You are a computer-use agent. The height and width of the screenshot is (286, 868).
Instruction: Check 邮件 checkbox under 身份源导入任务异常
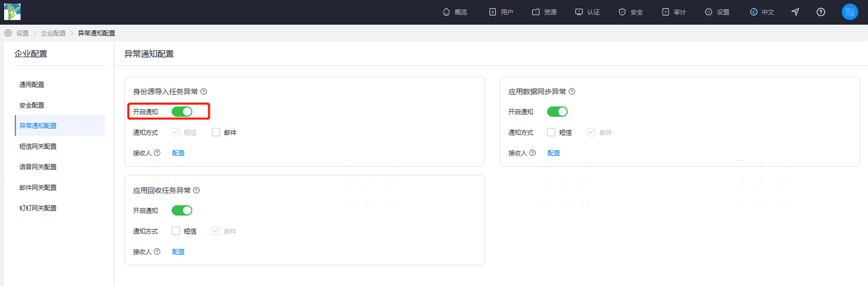pos(216,133)
